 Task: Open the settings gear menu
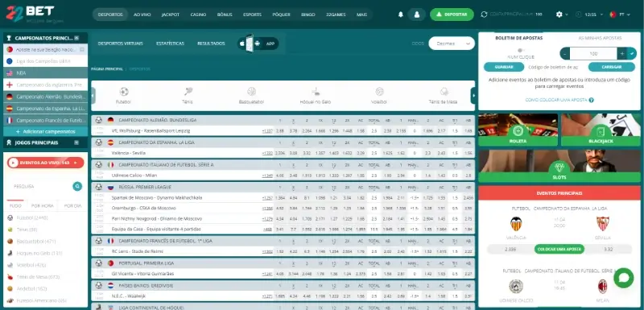click(x=559, y=14)
